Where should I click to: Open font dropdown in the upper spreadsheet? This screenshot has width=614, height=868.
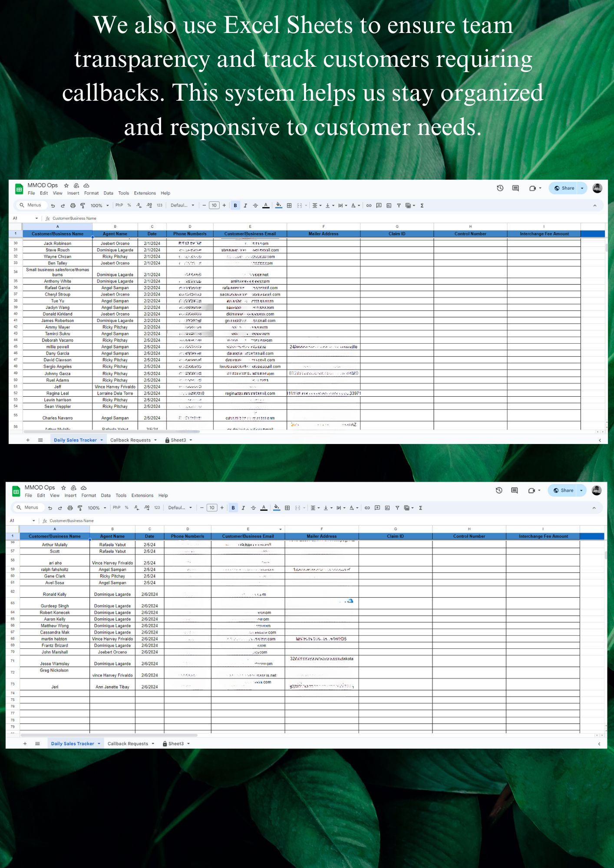pyautogui.click(x=182, y=206)
